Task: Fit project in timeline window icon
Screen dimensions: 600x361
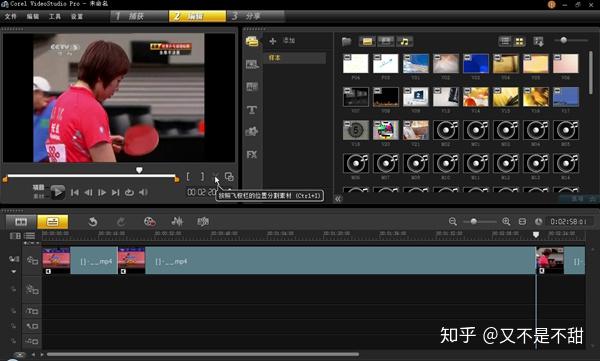Action: 522,221
